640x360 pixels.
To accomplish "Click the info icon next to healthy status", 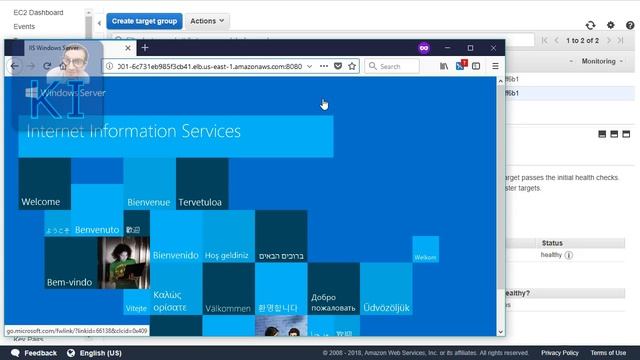I will (x=569, y=255).
